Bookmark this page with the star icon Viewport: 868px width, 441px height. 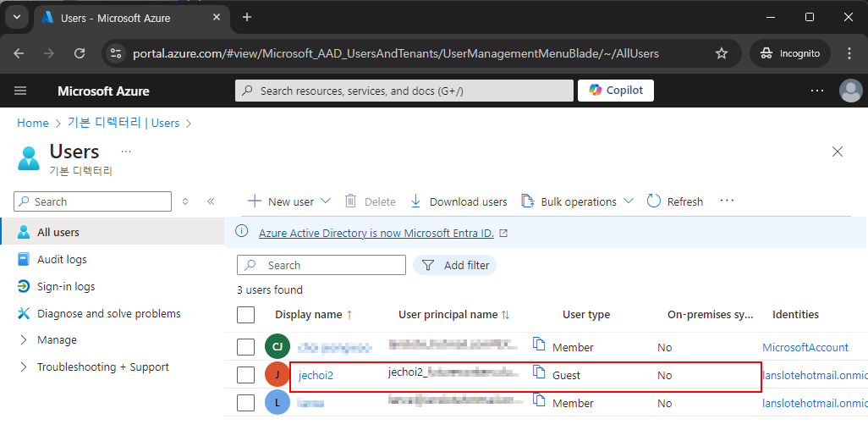(x=722, y=53)
